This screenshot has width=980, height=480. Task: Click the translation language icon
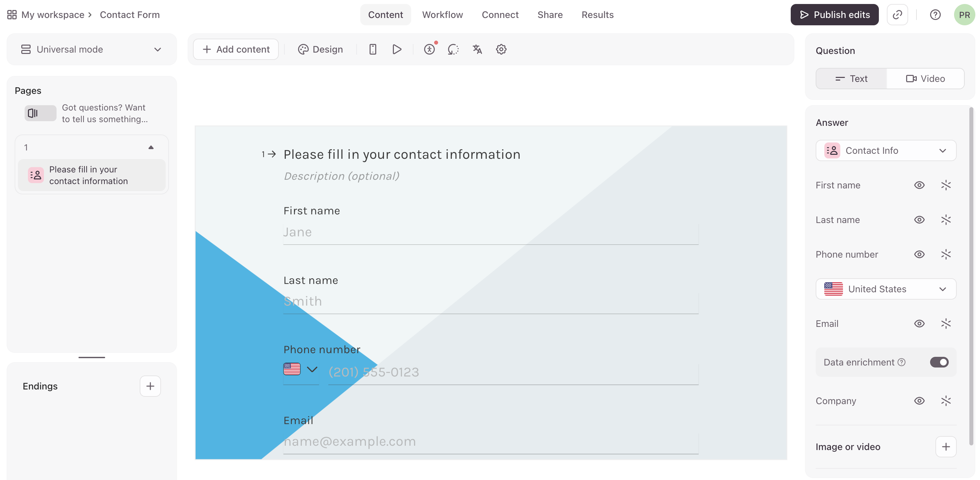(x=477, y=50)
